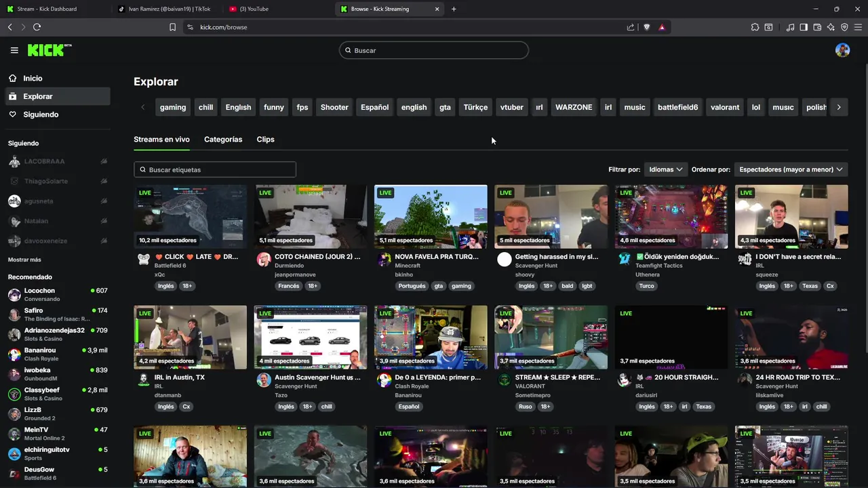Reload the current page
Viewport: 868px width, 488px height.
[x=37, y=27]
